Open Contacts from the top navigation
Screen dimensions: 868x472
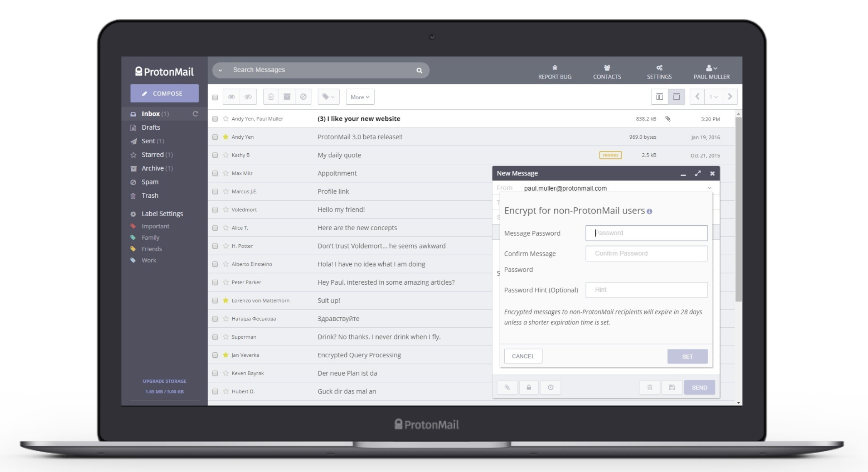coord(607,72)
